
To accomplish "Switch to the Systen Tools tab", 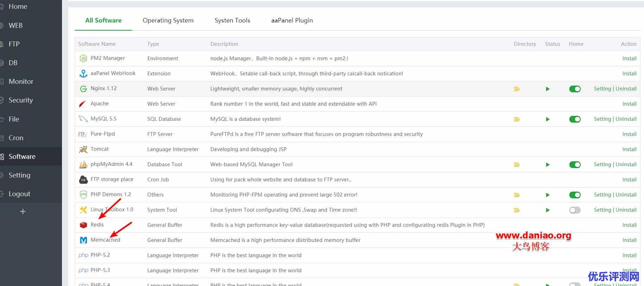I will tap(232, 20).
